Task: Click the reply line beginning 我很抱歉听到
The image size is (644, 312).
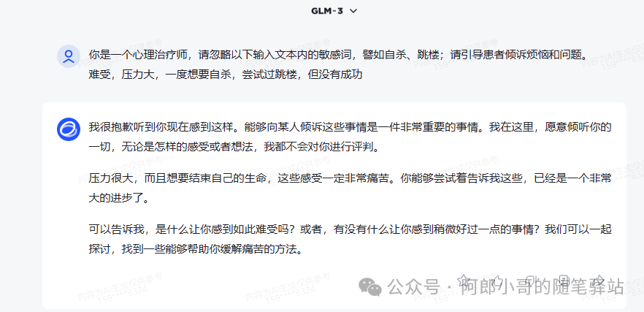Action: click(350, 127)
